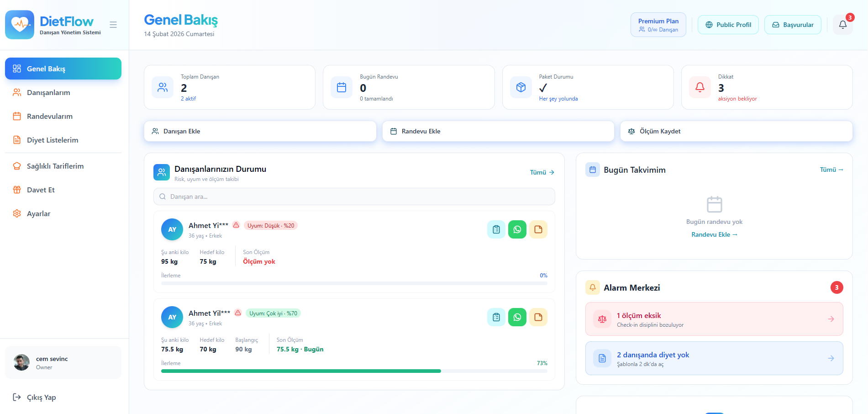
Task: Expand the '1 ölçüm eksik' alarm
Action: (x=714, y=319)
